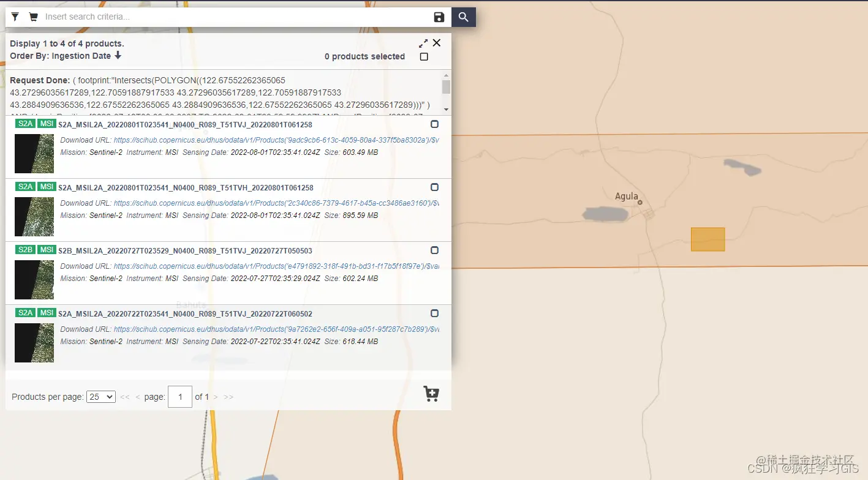Click the MSI badge of 20220722 product
This screenshot has width=868, height=480.
tap(46, 313)
